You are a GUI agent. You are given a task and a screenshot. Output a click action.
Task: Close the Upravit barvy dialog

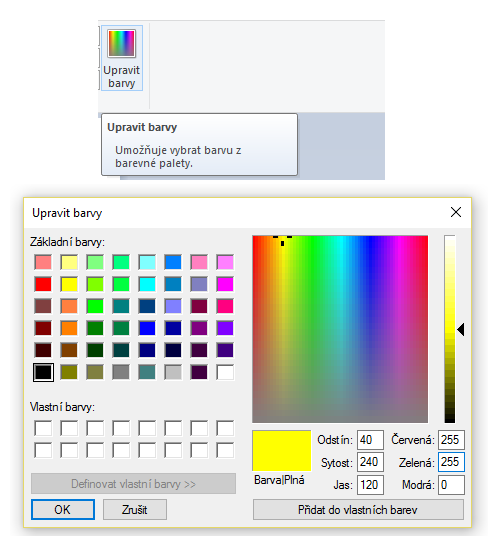click(x=456, y=212)
